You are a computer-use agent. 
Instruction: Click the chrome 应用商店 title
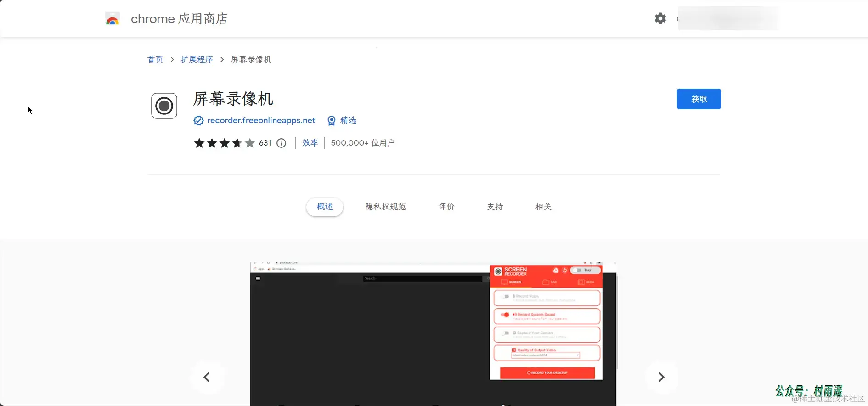click(179, 18)
